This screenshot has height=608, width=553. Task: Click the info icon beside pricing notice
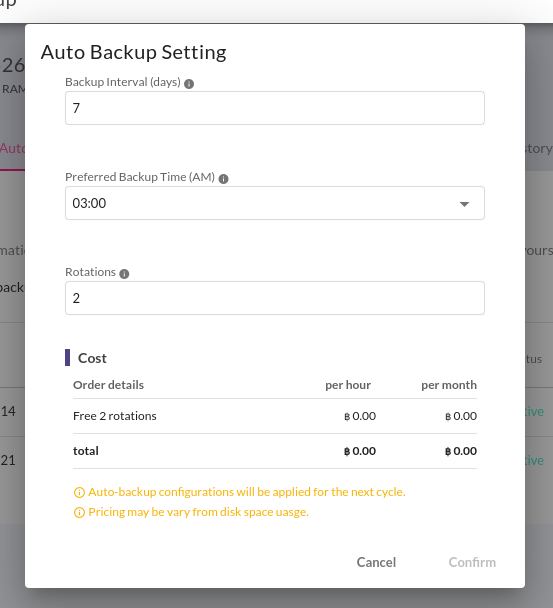[79, 513]
